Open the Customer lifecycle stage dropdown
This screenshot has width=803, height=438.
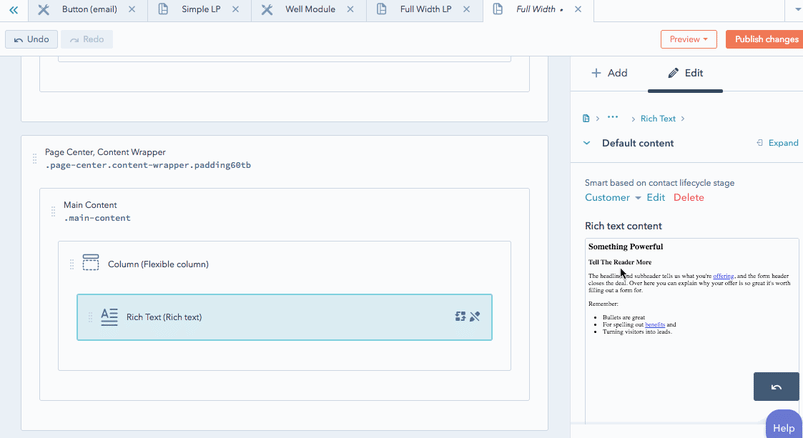pos(612,198)
